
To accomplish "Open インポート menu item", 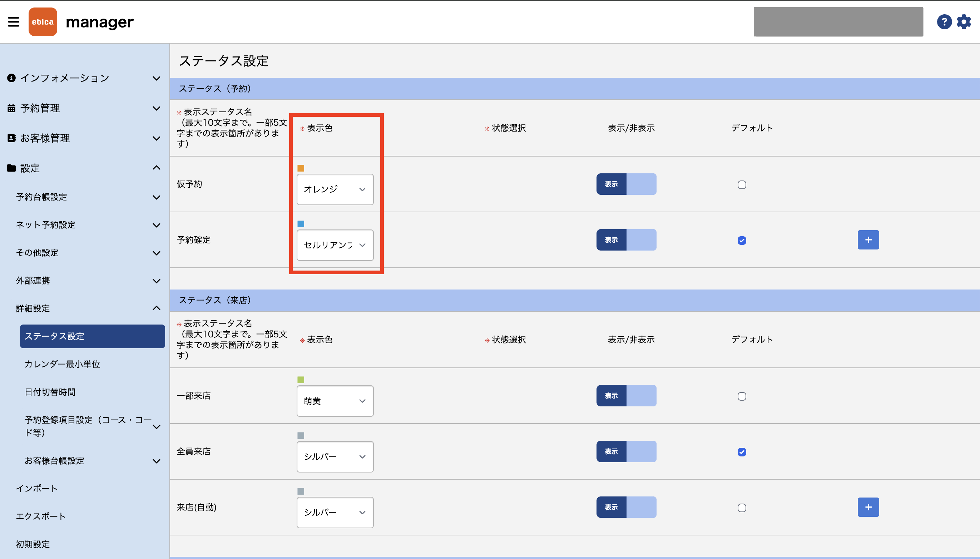I will click(x=36, y=488).
